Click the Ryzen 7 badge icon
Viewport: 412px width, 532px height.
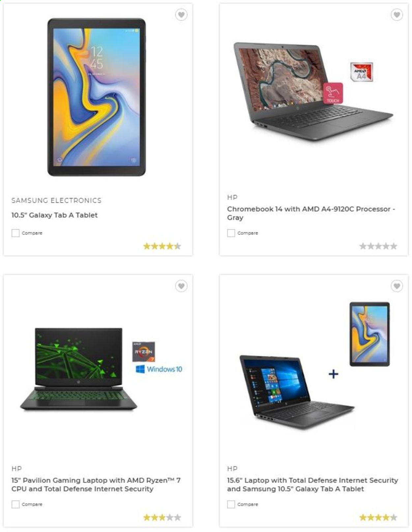point(143,352)
